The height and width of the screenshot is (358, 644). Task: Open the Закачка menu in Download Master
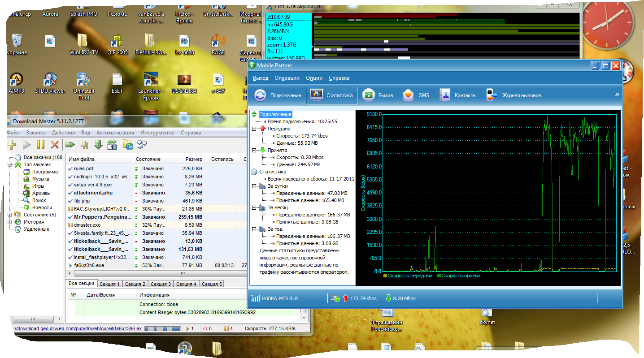[x=35, y=133]
